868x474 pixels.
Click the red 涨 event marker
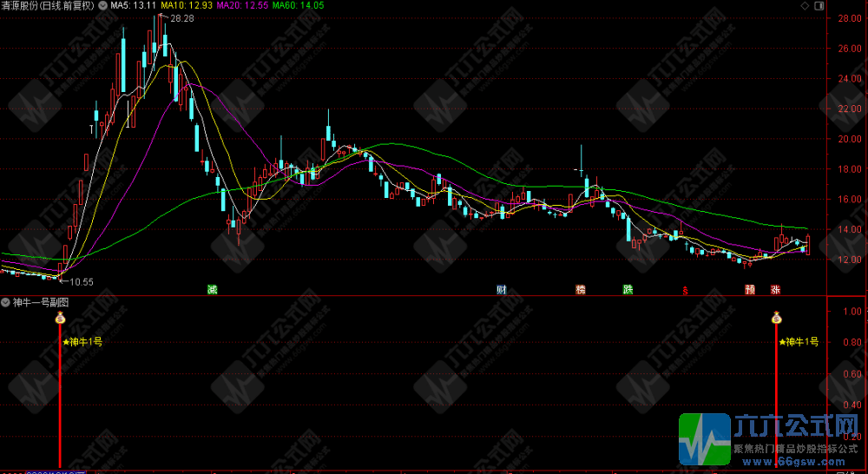click(775, 289)
